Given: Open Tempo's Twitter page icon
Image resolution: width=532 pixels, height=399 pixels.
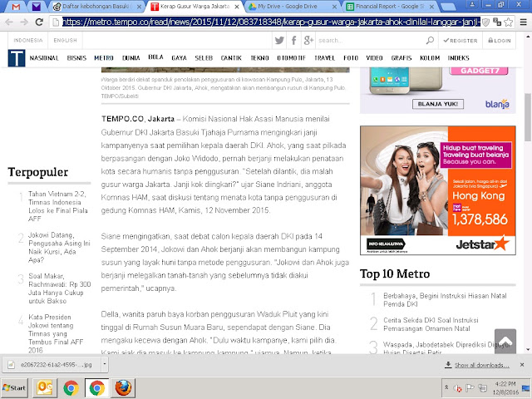Looking at the screenshot, I should click(279, 41).
